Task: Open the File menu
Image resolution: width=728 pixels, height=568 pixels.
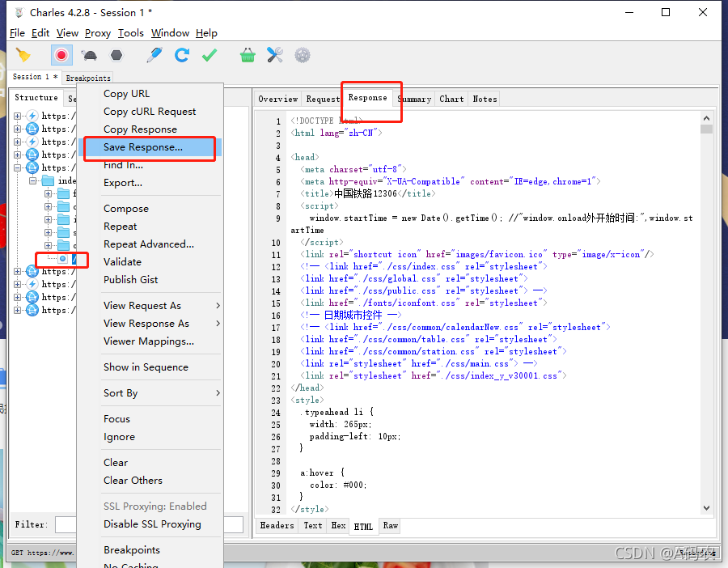Action: tap(17, 33)
